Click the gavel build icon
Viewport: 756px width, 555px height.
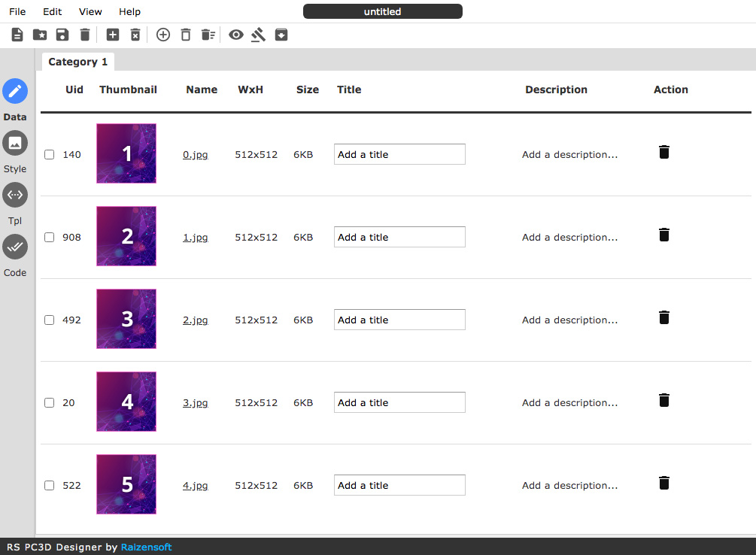(259, 35)
